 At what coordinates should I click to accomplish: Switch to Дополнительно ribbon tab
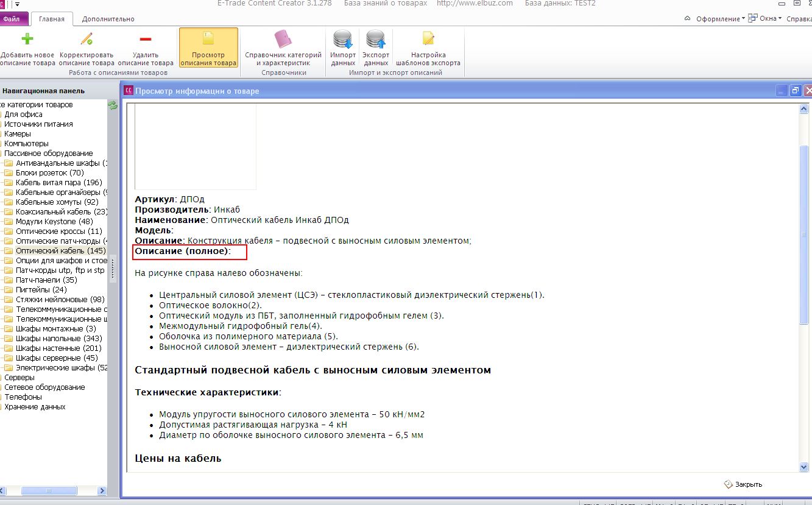(x=108, y=19)
